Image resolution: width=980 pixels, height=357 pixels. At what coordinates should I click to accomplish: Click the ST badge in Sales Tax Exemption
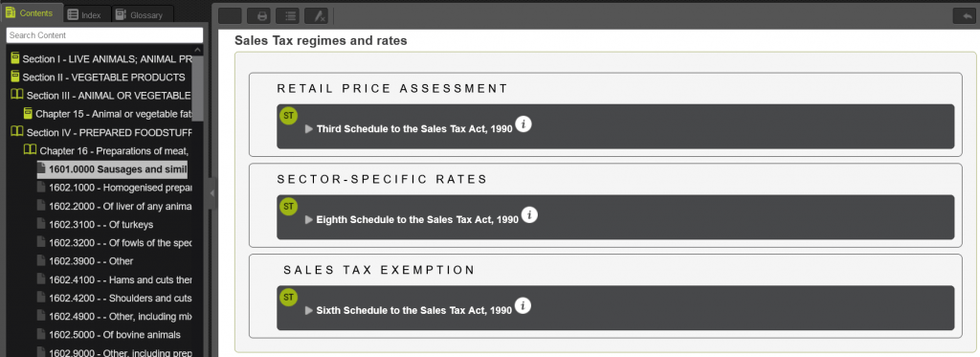click(x=288, y=298)
